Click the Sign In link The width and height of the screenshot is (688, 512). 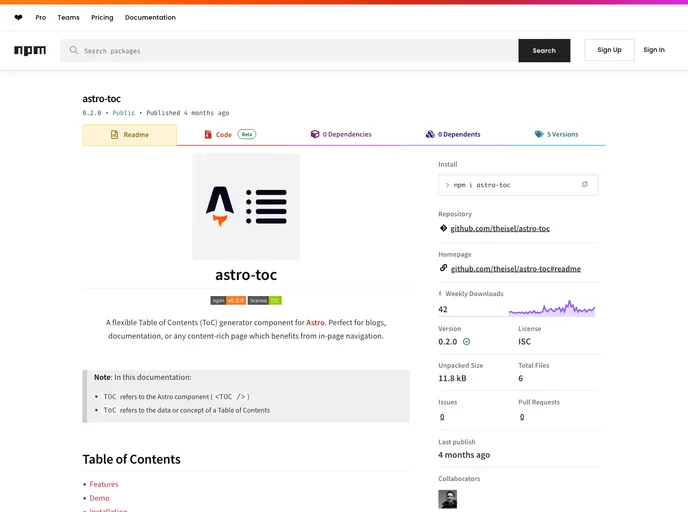(x=654, y=50)
